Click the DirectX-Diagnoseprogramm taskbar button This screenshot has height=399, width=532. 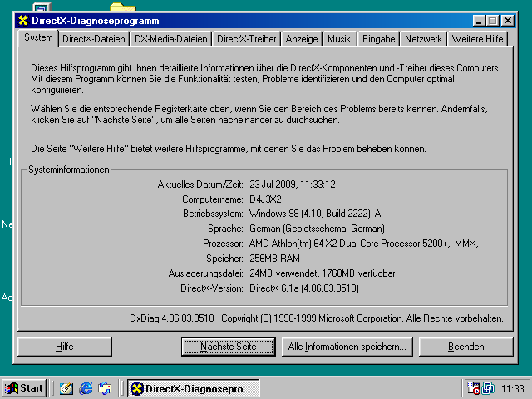click(194, 388)
